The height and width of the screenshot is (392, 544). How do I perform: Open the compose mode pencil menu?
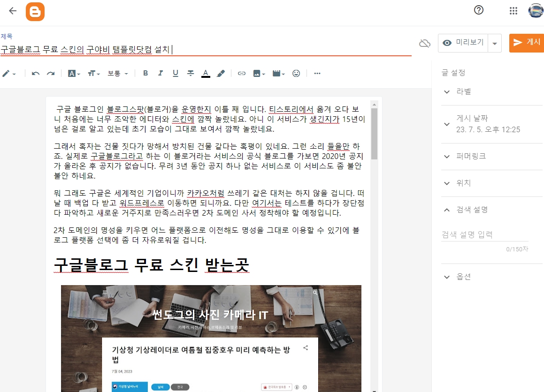pyautogui.click(x=8, y=74)
